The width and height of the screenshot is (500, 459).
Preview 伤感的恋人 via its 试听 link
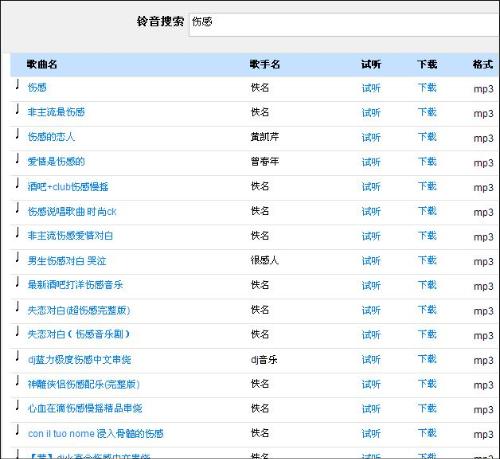point(371,137)
